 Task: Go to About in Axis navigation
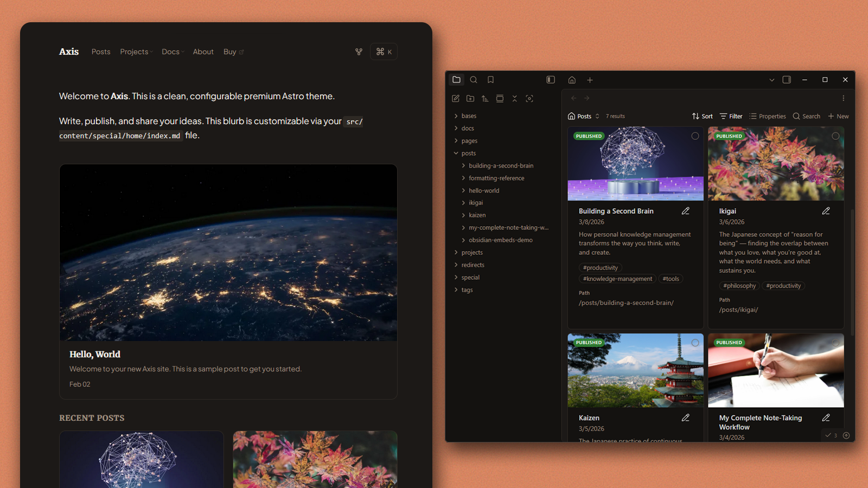click(x=203, y=52)
